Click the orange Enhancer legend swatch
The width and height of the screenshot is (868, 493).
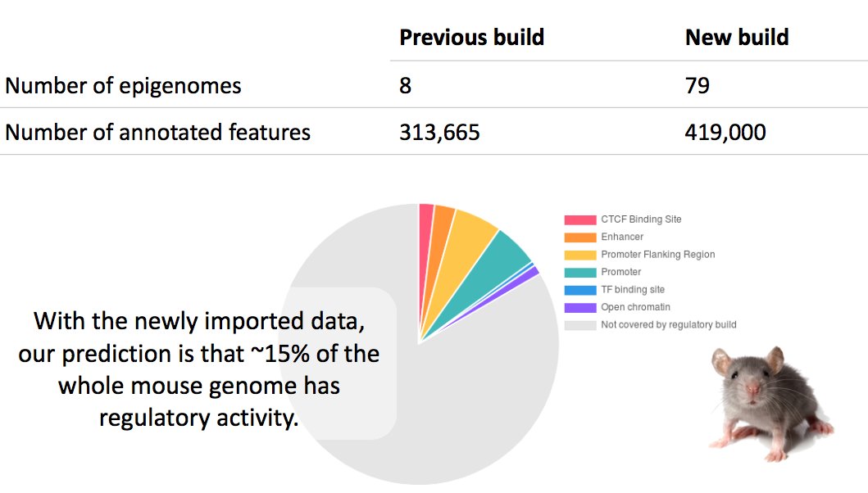tap(580, 237)
